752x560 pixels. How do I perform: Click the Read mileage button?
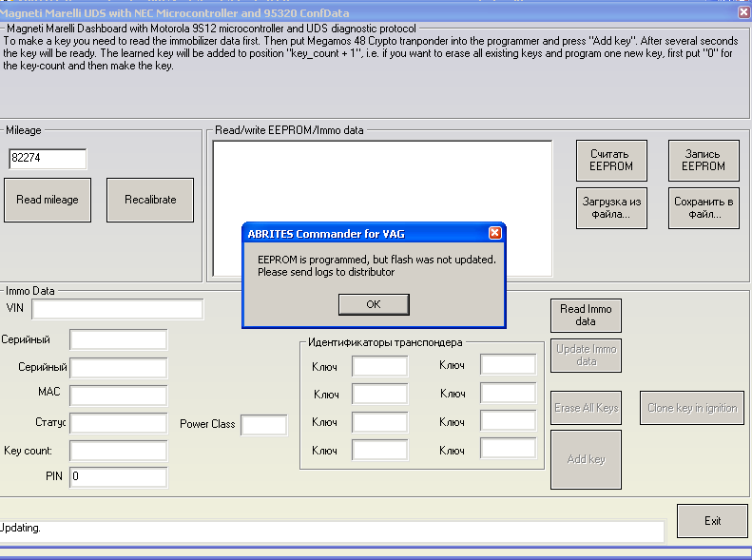coord(48,200)
